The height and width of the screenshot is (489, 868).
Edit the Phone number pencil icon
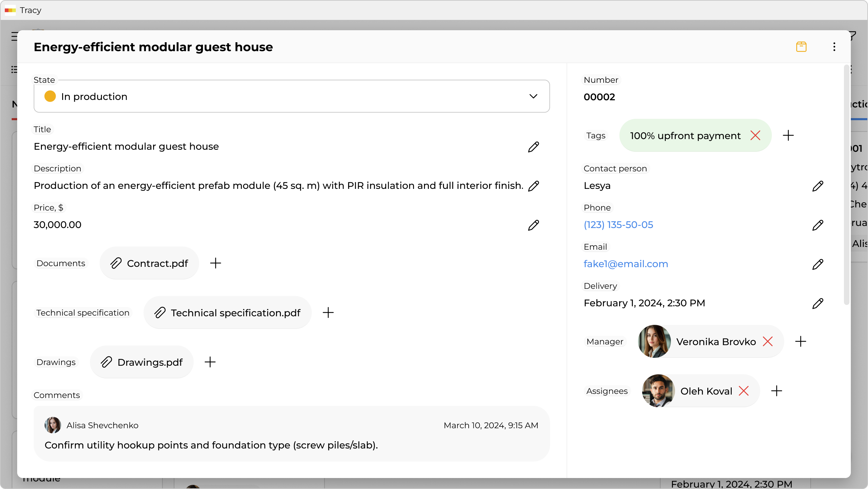pos(818,225)
